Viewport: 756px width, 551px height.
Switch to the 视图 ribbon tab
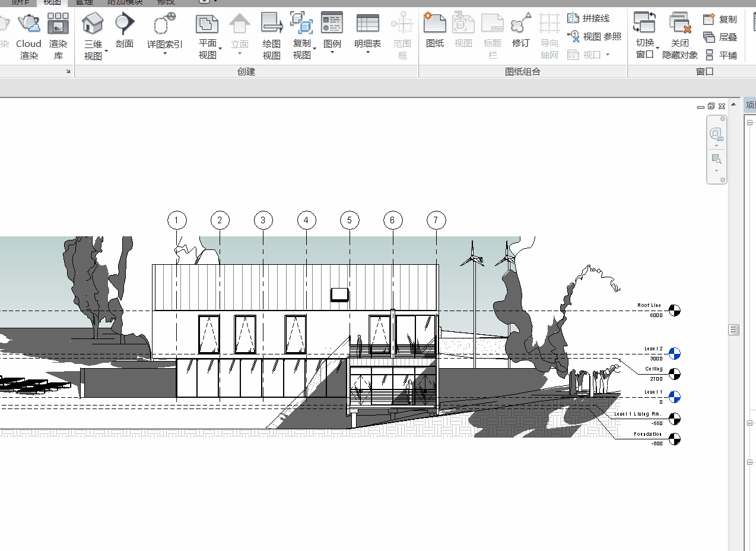point(52,3)
